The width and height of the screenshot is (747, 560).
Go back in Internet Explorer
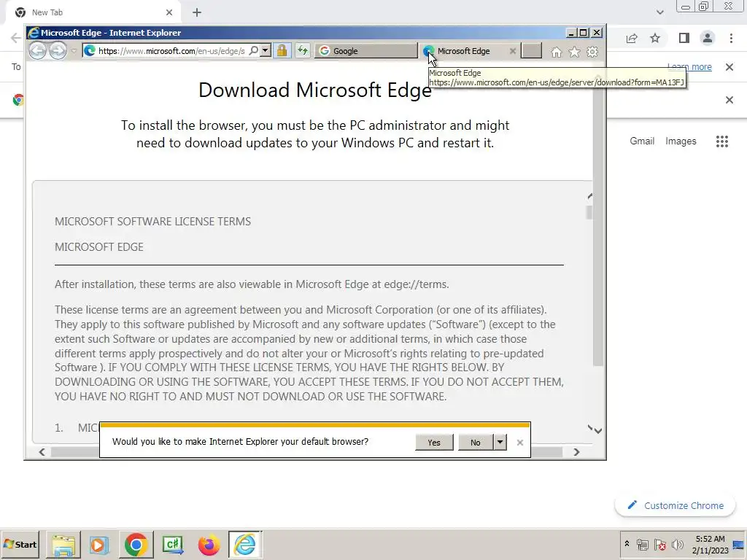click(x=37, y=50)
